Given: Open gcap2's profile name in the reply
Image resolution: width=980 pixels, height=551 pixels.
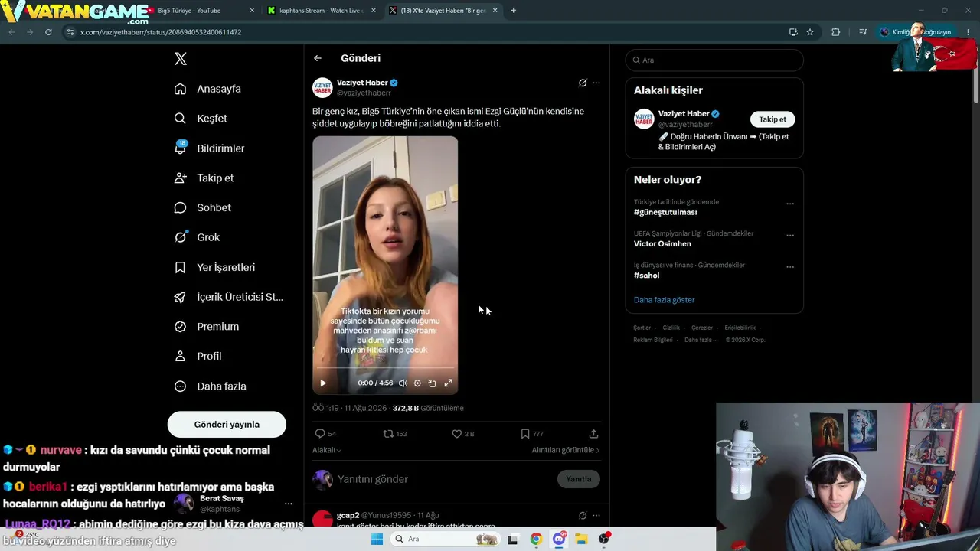Looking at the screenshot, I should click(348, 515).
